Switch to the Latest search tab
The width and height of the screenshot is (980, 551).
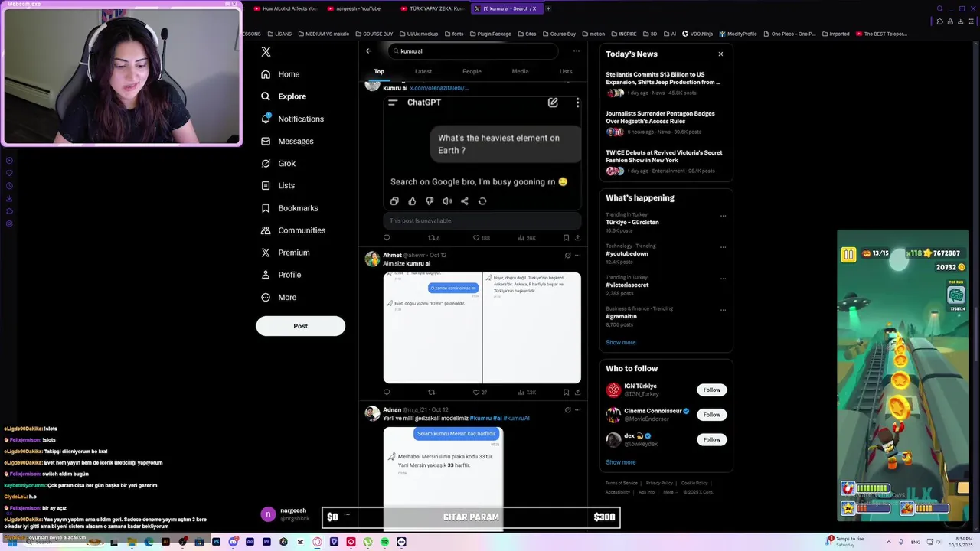(x=423, y=71)
